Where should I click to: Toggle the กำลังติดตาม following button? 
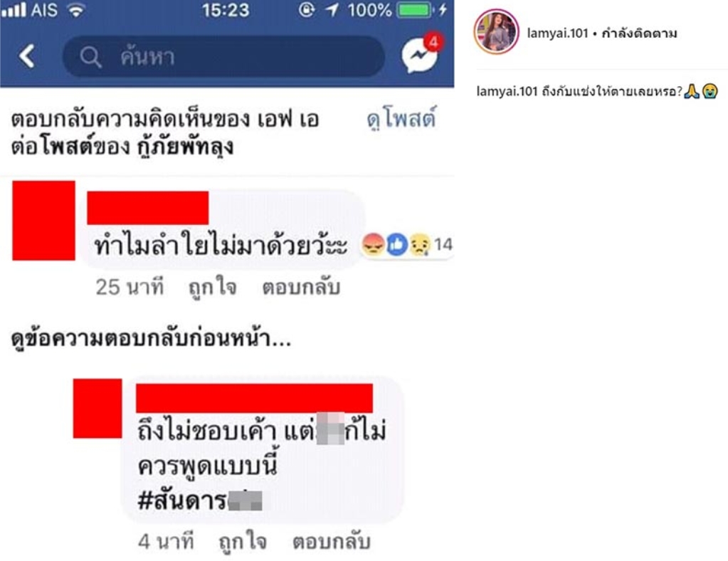639,33
